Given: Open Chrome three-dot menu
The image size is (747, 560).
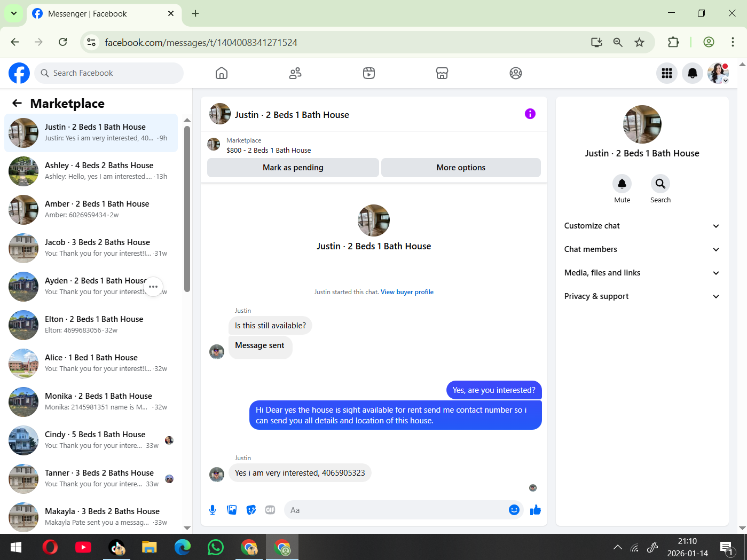Looking at the screenshot, I should pos(733,42).
